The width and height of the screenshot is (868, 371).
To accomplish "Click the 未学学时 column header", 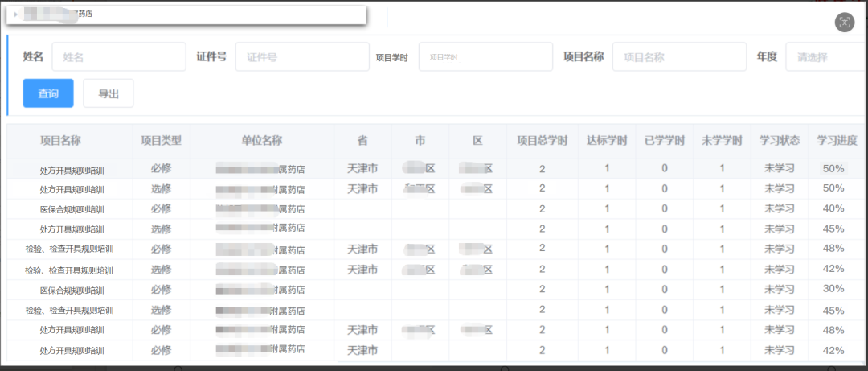I will (x=722, y=141).
